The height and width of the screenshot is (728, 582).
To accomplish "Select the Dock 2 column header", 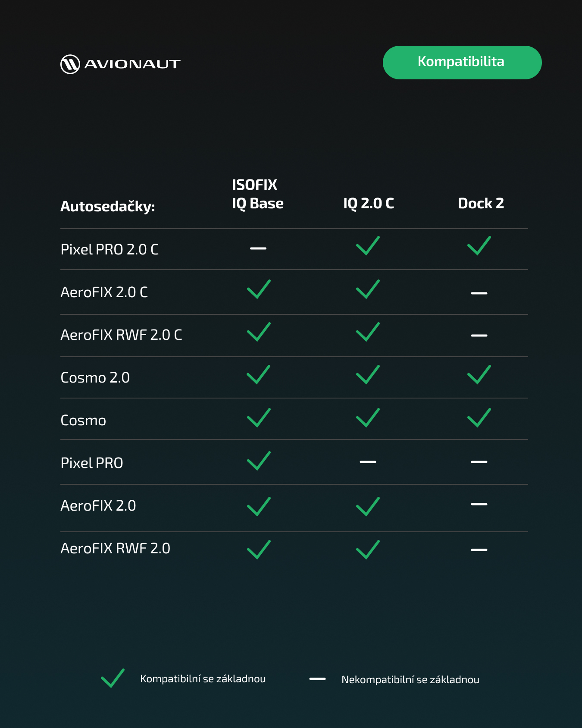I will (x=481, y=204).
